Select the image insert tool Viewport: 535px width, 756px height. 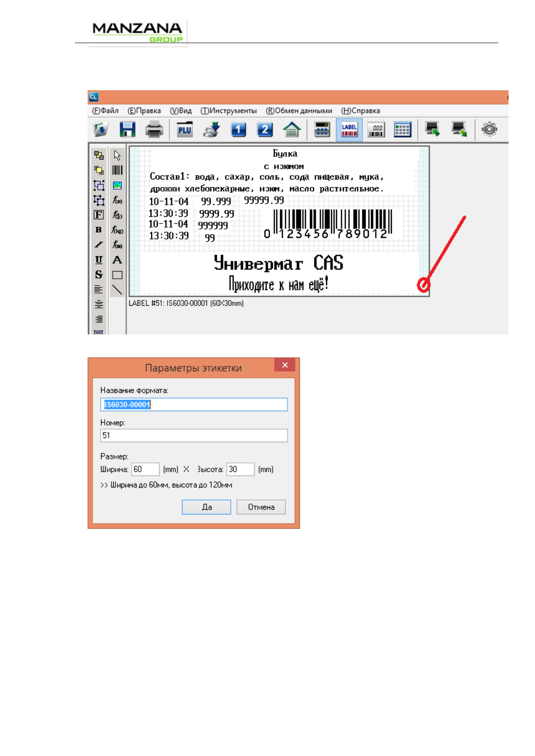pos(117,185)
